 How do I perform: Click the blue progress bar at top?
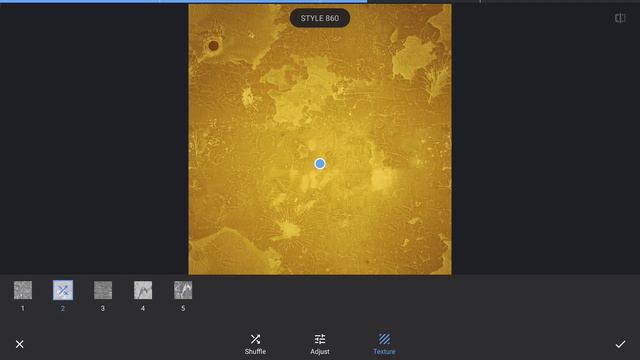point(184,1)
